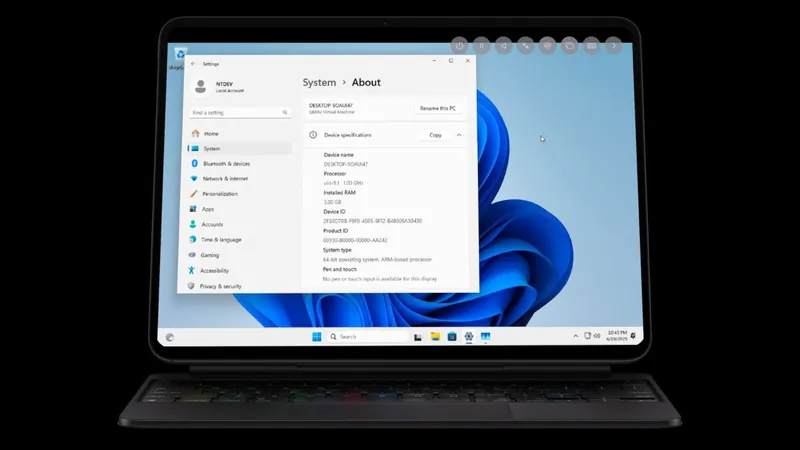Collapse Device specifications with the chevron
This screenshot has height=450, width=800.
click(x=459, y=135)
